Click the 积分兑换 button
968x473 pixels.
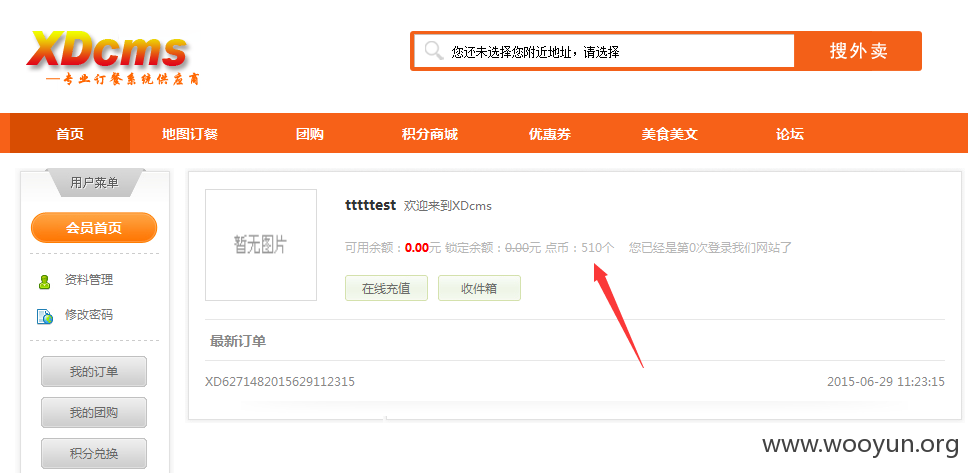(x=94, y=454)
